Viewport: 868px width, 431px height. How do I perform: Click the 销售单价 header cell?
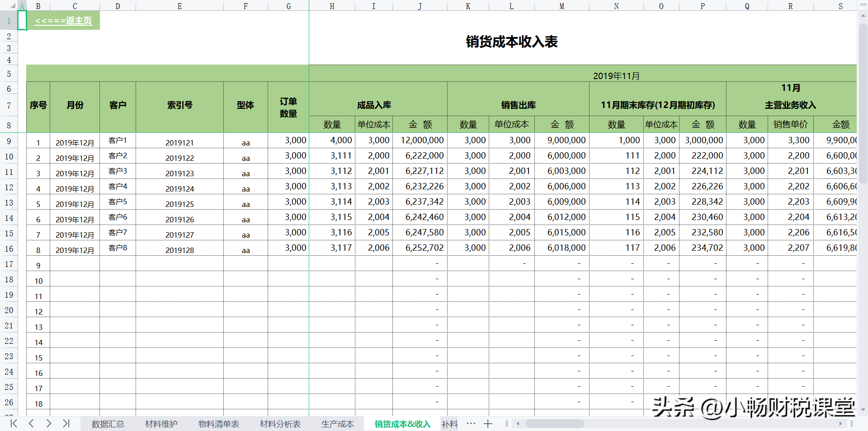coord(790,124)
